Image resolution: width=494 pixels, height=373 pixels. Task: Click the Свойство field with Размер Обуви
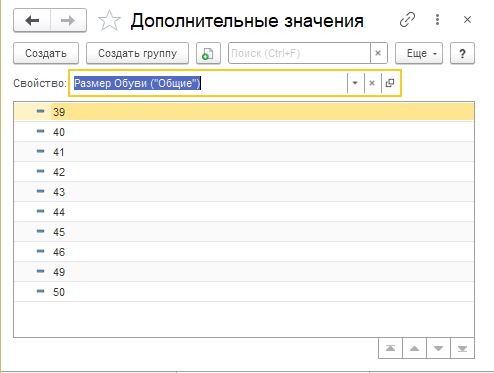208,83
